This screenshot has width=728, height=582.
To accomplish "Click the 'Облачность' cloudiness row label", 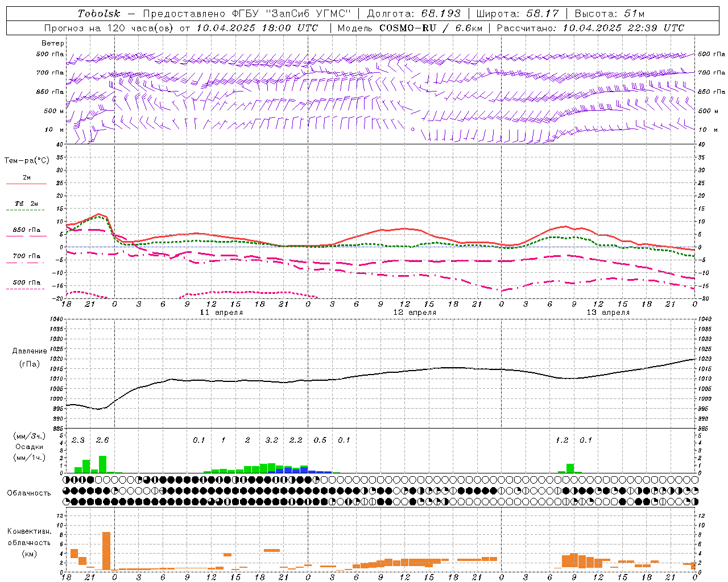I will [29, 493].
